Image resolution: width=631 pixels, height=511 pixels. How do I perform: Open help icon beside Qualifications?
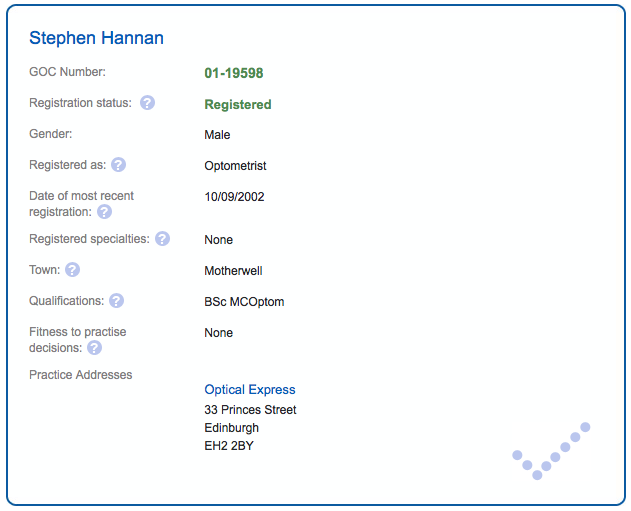(x=116, y=301)
